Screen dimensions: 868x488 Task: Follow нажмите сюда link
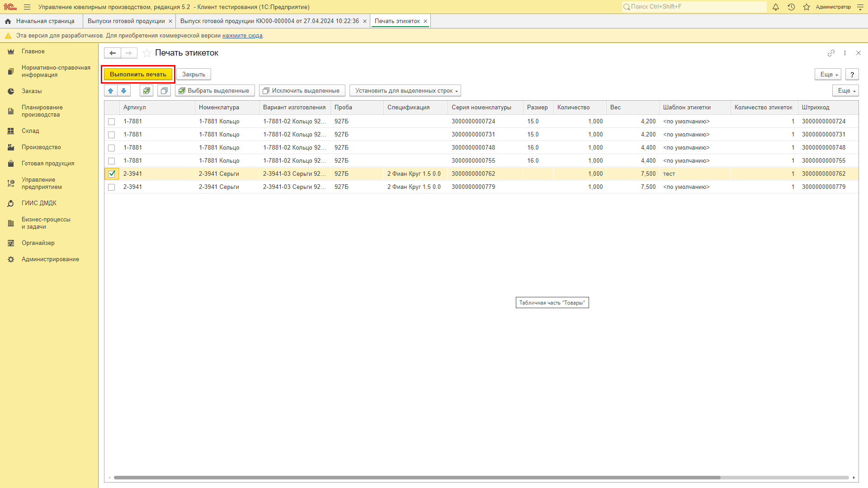point(242,36)
